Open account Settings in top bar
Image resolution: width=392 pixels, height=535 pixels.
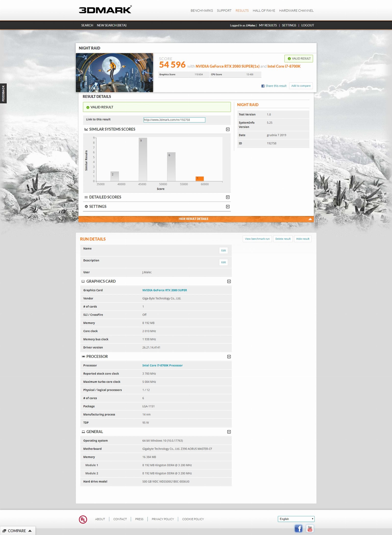289,25
